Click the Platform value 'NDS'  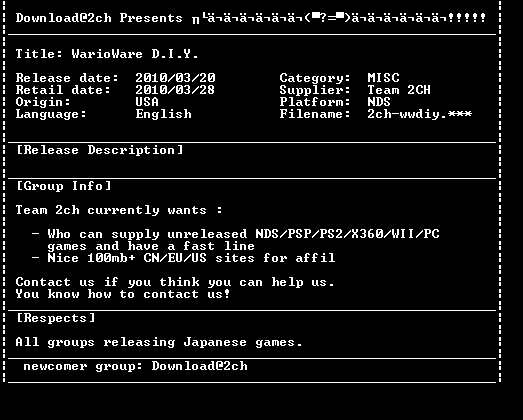pos(379,102)
